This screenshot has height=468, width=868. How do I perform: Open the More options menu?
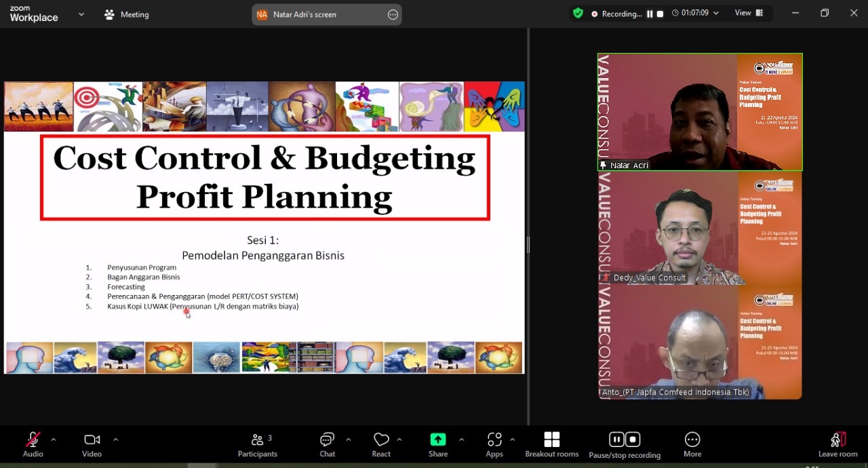coord(692,444)
